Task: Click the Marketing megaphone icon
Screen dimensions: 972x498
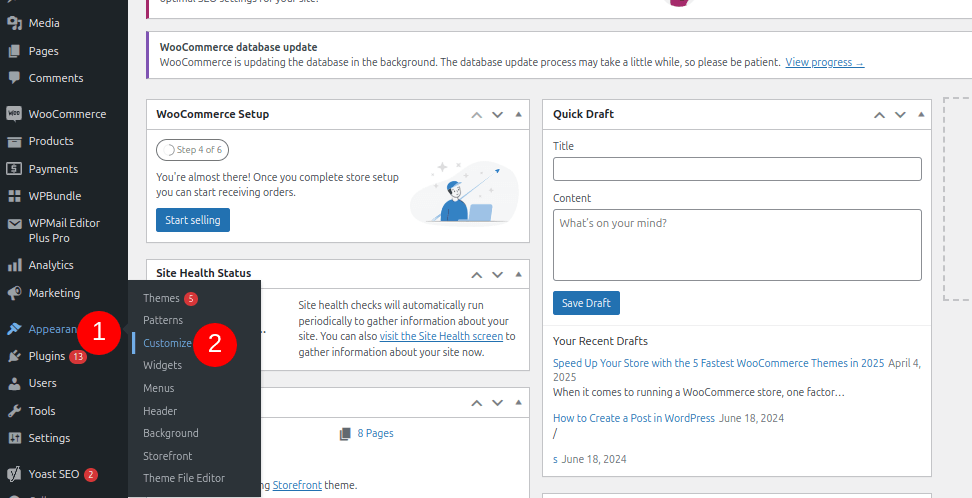Action: click(x=14, y=293)
